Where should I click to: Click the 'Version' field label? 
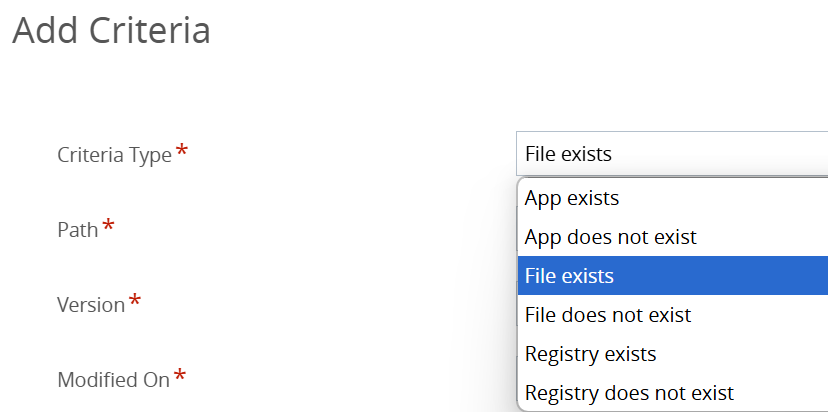pos(90,305)
